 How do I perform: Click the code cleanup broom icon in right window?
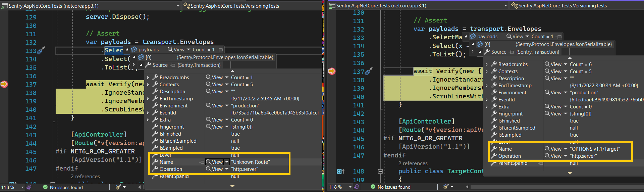446,186
